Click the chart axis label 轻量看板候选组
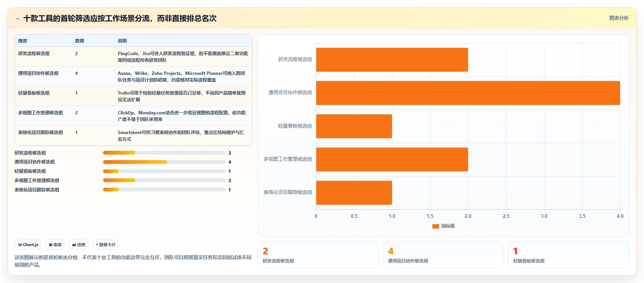This screenshot has height=283, width=644. point(295,126)
